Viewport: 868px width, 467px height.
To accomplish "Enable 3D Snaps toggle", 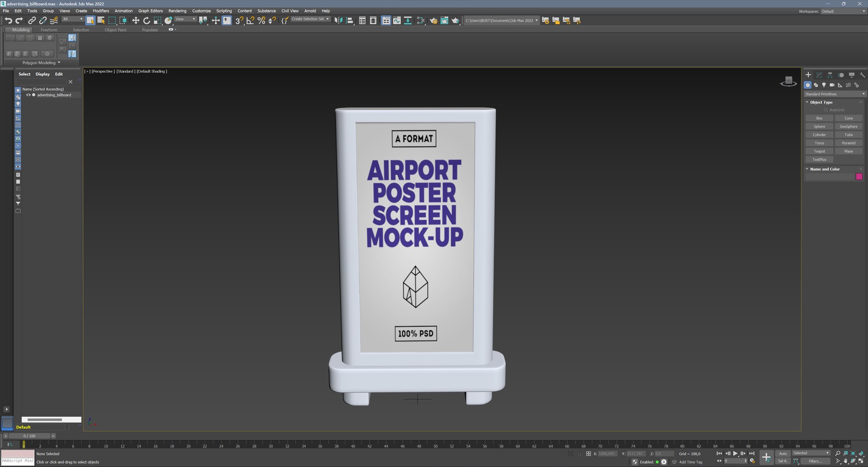I will click(x=239, y=20).
